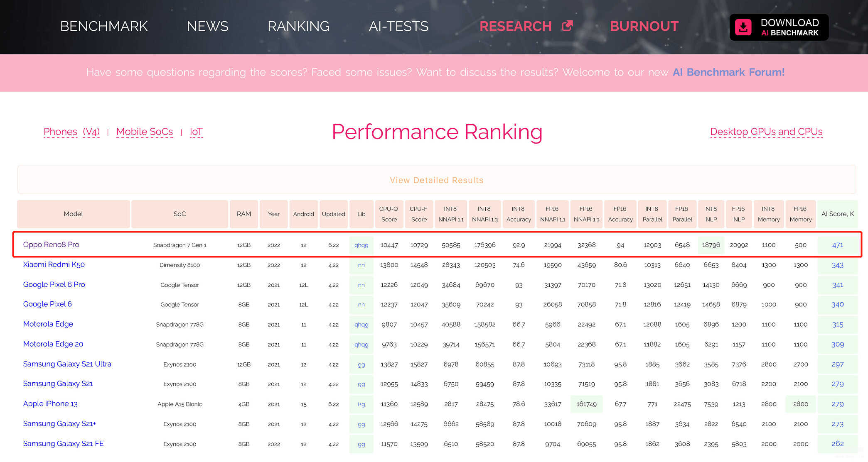Click i+g lib in iPhone 13 row
This screenshot has height=462, width=868.
361,404
